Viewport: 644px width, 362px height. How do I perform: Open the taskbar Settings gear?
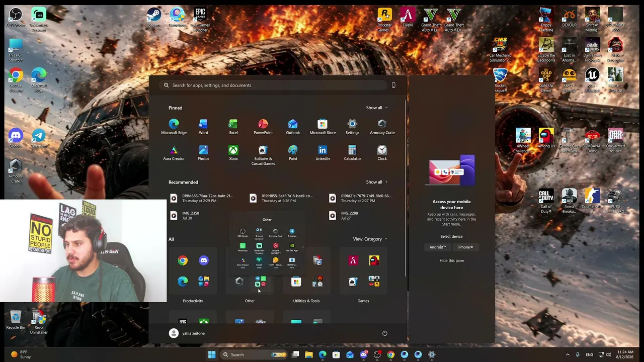coord(432,354)
